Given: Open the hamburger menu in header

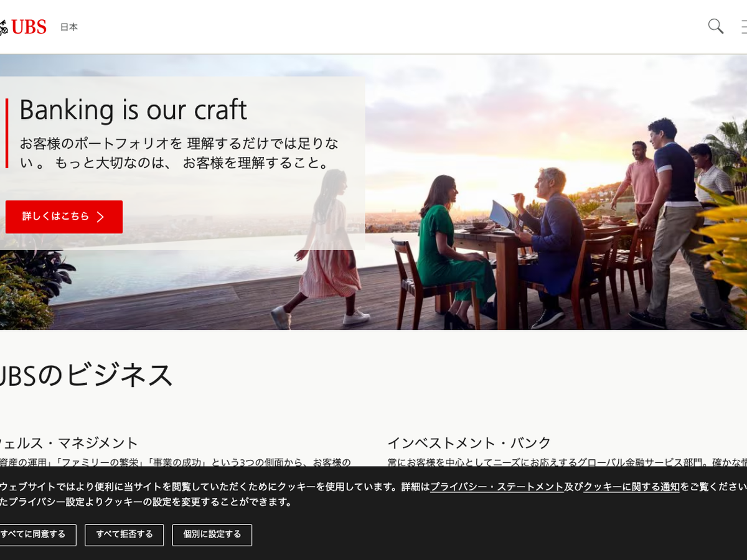Looking at the screenshot, I should click(x=743, y=27).
